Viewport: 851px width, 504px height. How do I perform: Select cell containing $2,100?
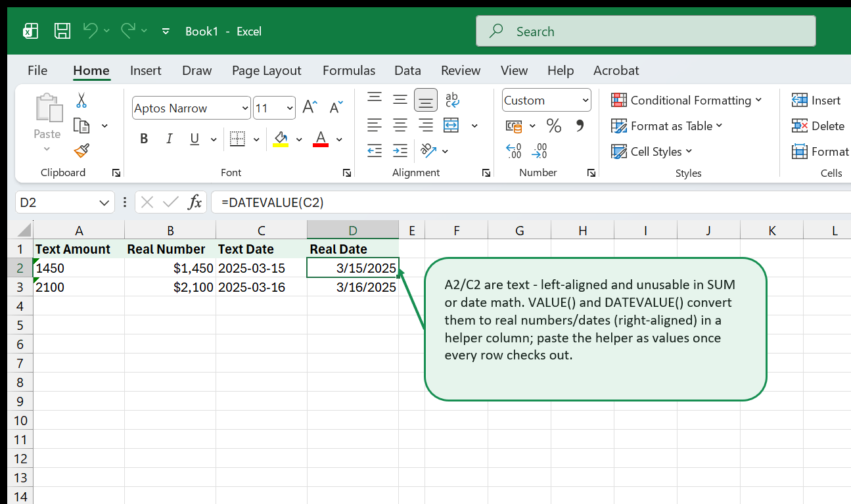pos(170,287)
